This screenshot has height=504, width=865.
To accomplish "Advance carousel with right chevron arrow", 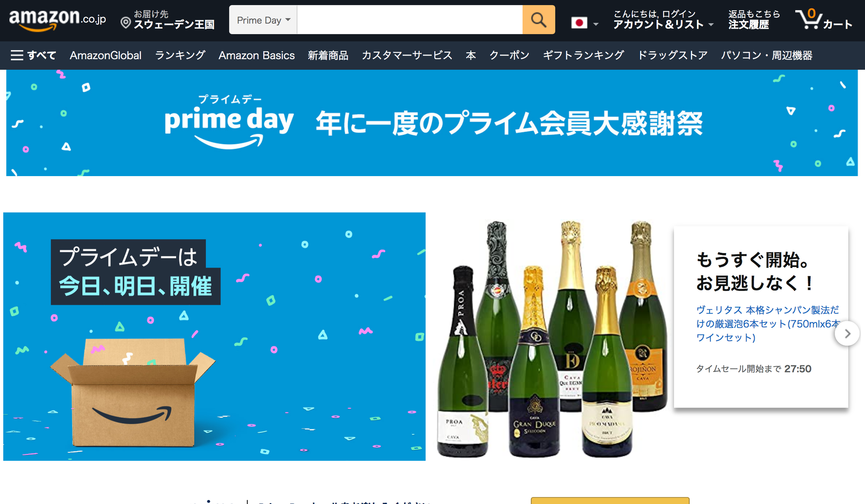I will point(847,333).
